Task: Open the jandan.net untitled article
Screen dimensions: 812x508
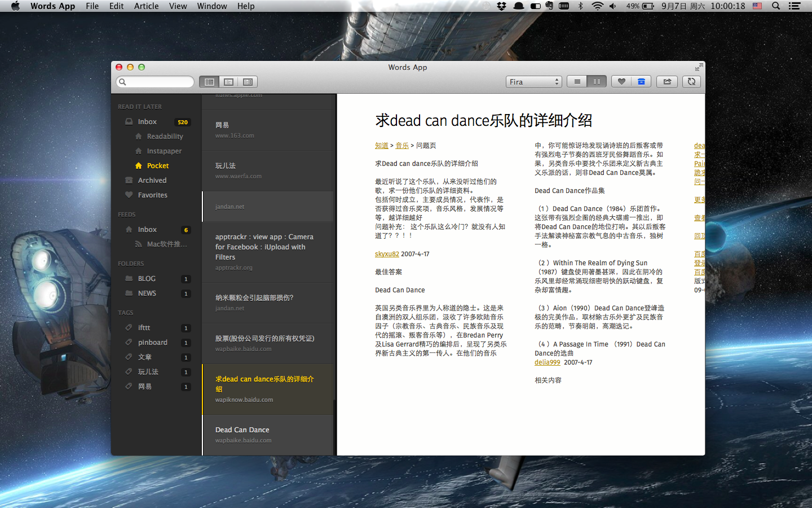Action: tap(268, 207)
